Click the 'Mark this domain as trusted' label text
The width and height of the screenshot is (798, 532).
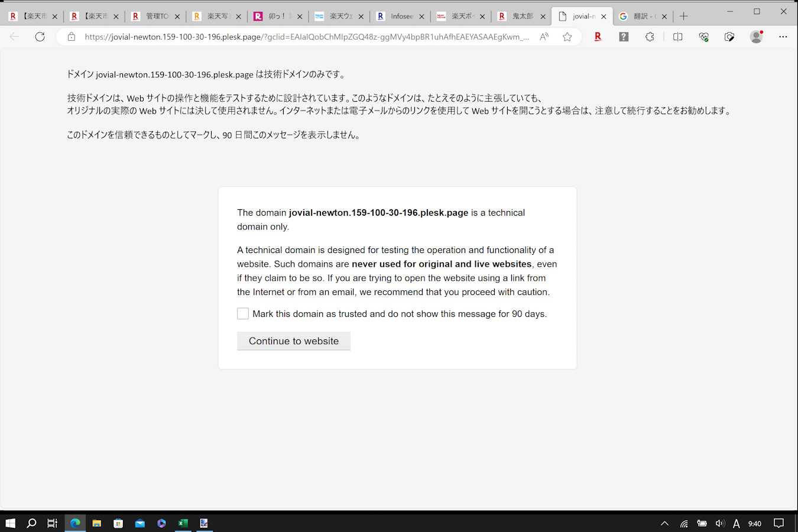point(400,314)
